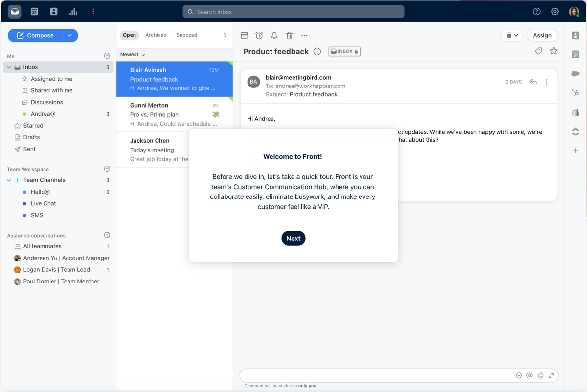This screenshot has height=392, width=587.
Task: Open more actions ellipsis in conversation toolbar
Action: (304, 35)
